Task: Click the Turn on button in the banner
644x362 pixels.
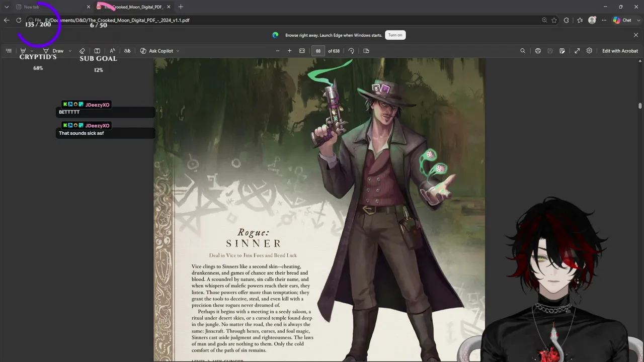Action: [x=395, y=35]
